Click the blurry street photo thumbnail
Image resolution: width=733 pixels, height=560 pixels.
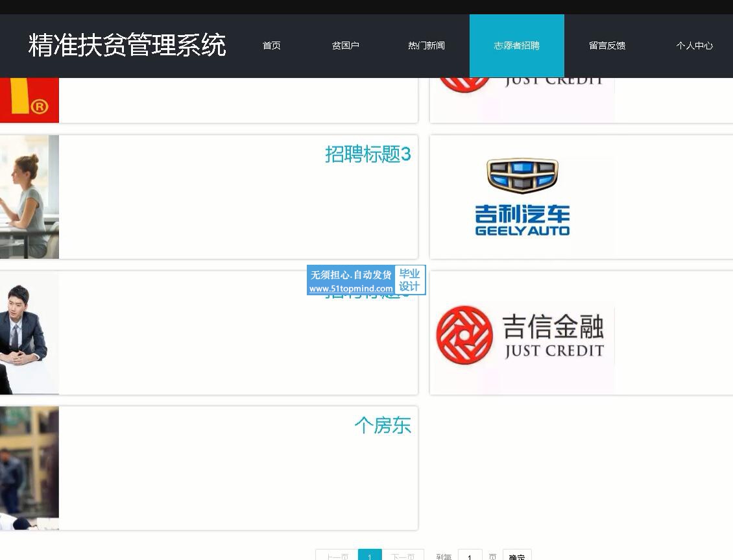(x=29, y=468)
